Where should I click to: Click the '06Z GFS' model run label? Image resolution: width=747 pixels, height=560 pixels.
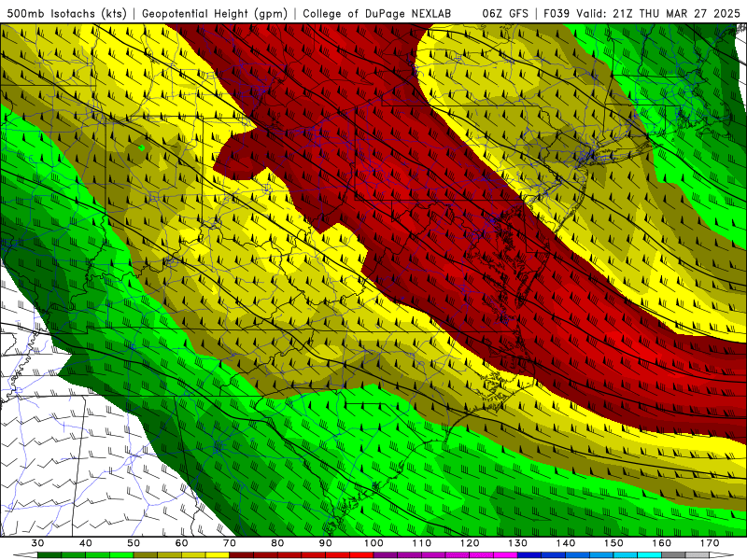(505, 13)
